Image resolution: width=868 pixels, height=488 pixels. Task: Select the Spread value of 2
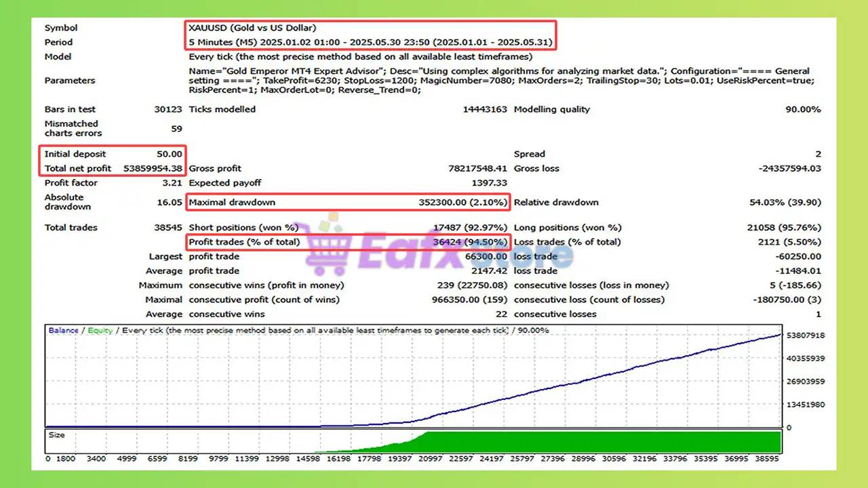(x=818, y=154)
